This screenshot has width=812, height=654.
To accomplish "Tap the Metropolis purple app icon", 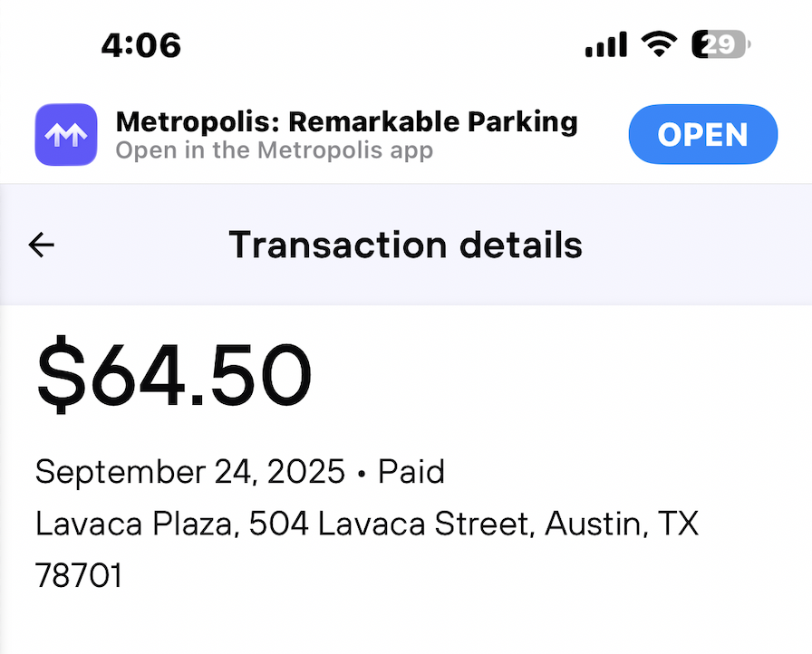I will tap(66, 135).
